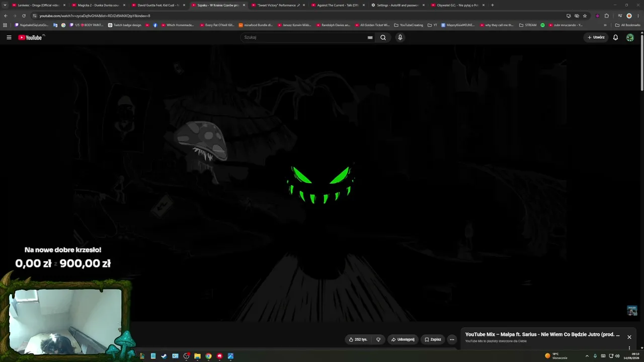Screen dimensions: 644x362
Task: Open Google Chrome from the taskbar
Action: [208, 356]
